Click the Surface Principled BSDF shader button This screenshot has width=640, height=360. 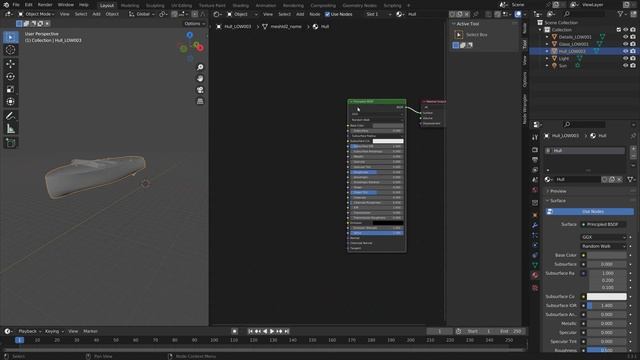[x=603, y=224]
